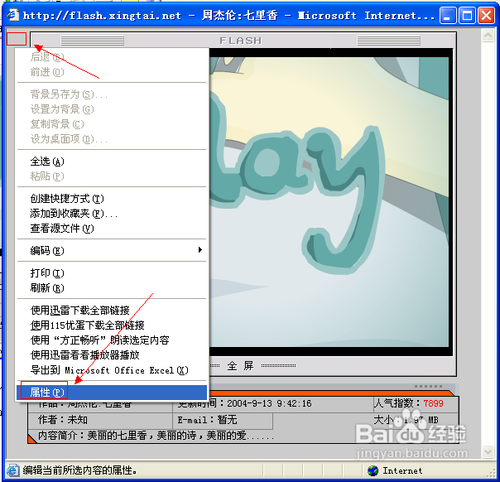This screenshot has height=482, width=500.
Task: Click the Internet zone globe icon in status bar
Action: pyautogui.click(x=373, y=471)
